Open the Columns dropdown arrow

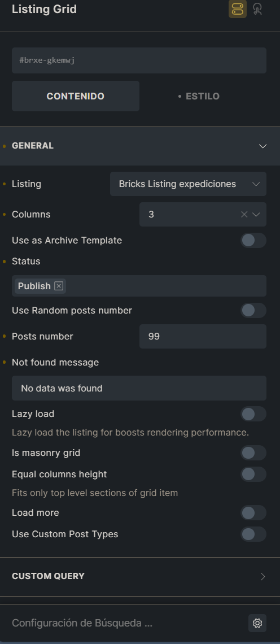coord(256,215)
